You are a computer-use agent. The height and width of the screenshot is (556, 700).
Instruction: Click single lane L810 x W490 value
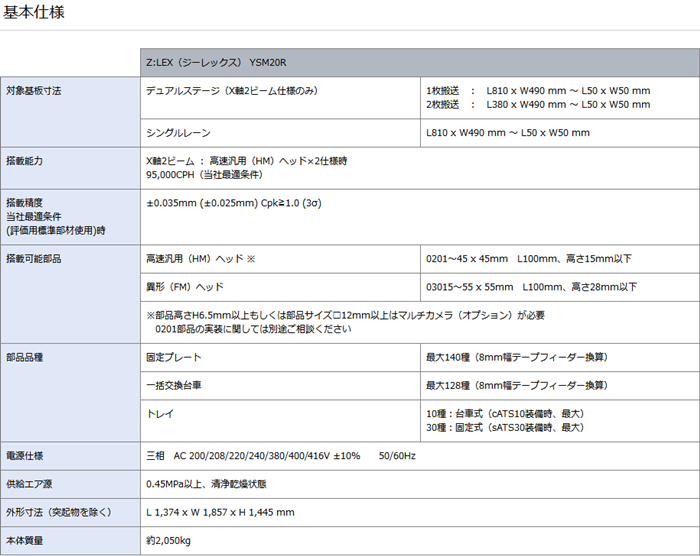coord(508,133)
